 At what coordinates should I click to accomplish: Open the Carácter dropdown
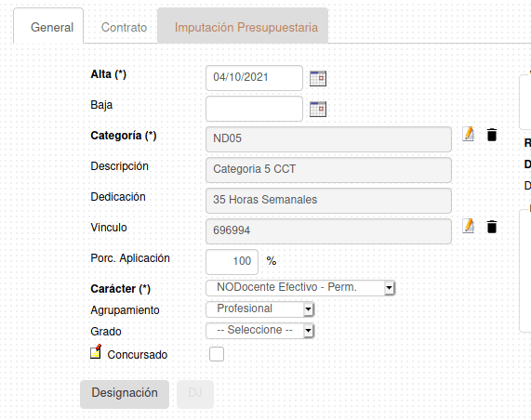point(300,288)
